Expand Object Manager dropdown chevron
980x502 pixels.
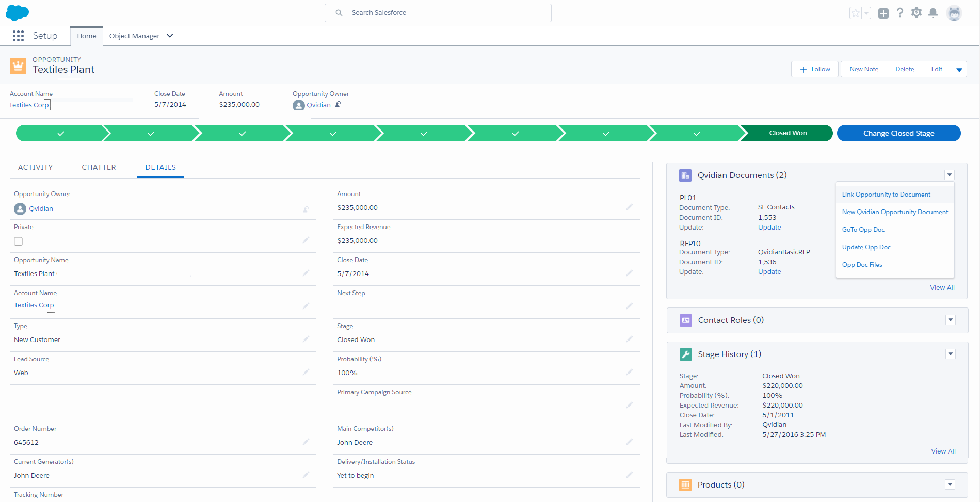tap(170, 36)
